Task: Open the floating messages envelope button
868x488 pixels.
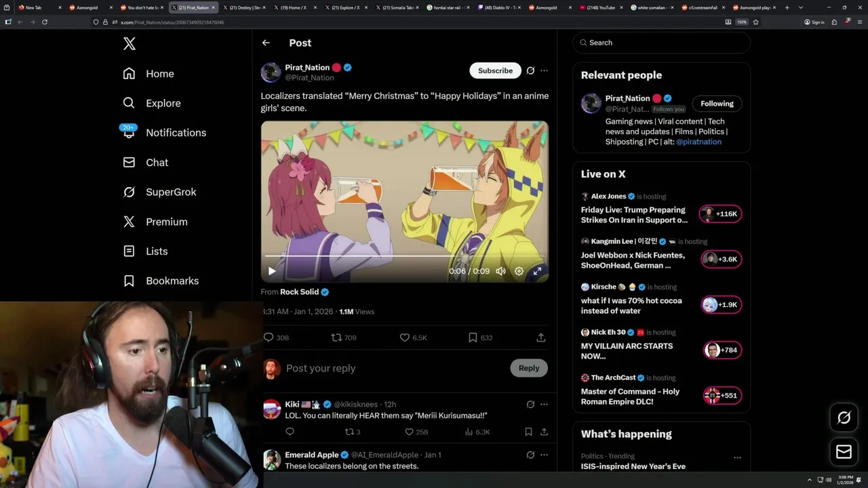Action: [844, 452]
